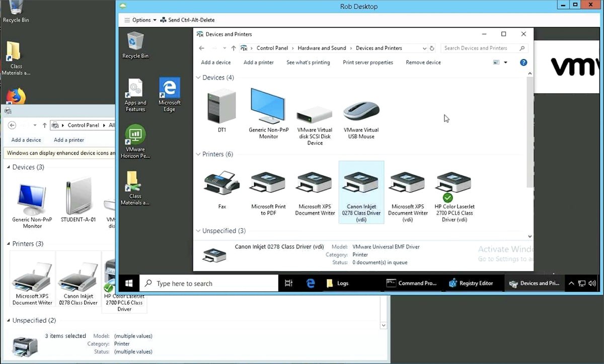Open the change-view dropdown arrow
The height and width of the screenshot is (364, 604).
point(506,62)
